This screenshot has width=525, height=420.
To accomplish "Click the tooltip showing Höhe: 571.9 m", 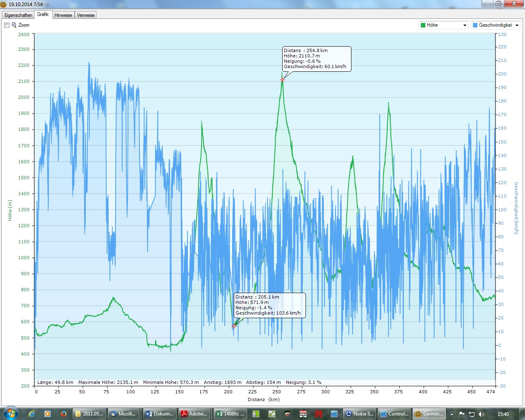I will [269, 305].
